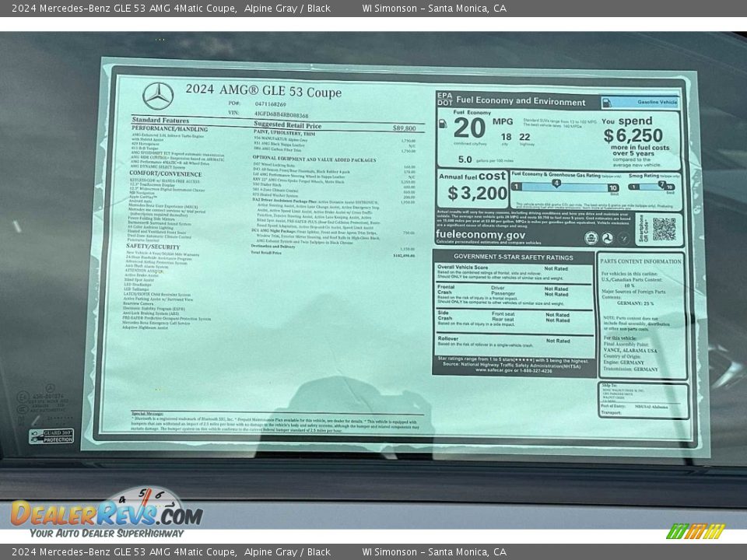Click the VIN number 4JGFD6BB4RB088368

pyautogui.click(x=282, y=115)
